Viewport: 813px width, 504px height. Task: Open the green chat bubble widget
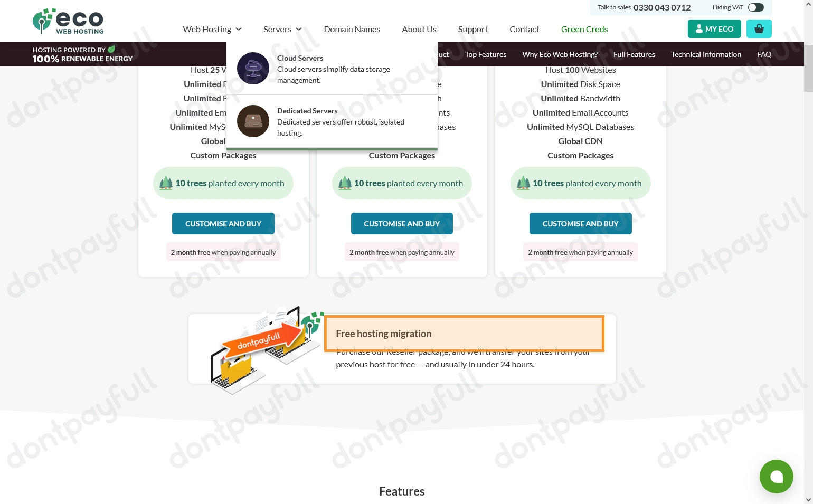pyautogui.click(x=776, y=477)
